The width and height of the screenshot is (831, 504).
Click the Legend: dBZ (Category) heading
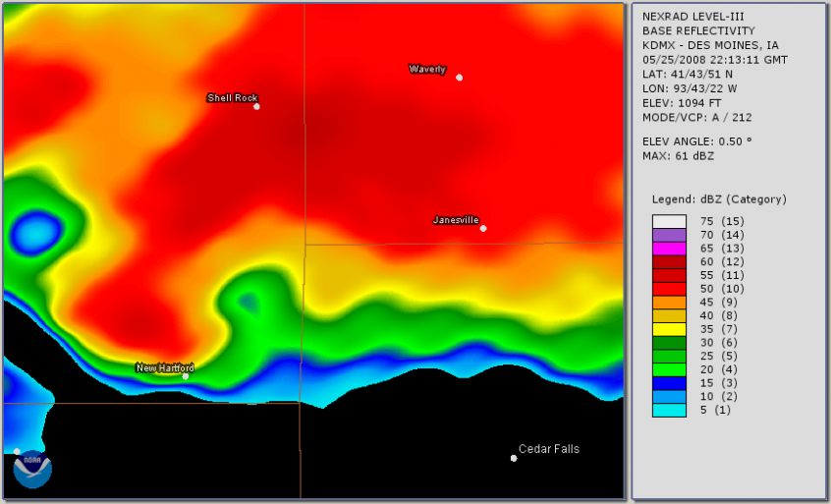[719, 199]
